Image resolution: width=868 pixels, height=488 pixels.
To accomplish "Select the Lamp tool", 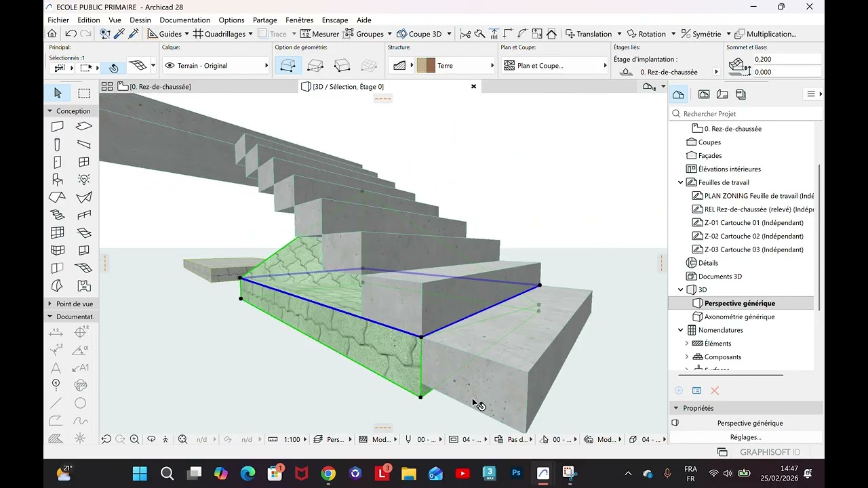I will click(x=84, y=180).
